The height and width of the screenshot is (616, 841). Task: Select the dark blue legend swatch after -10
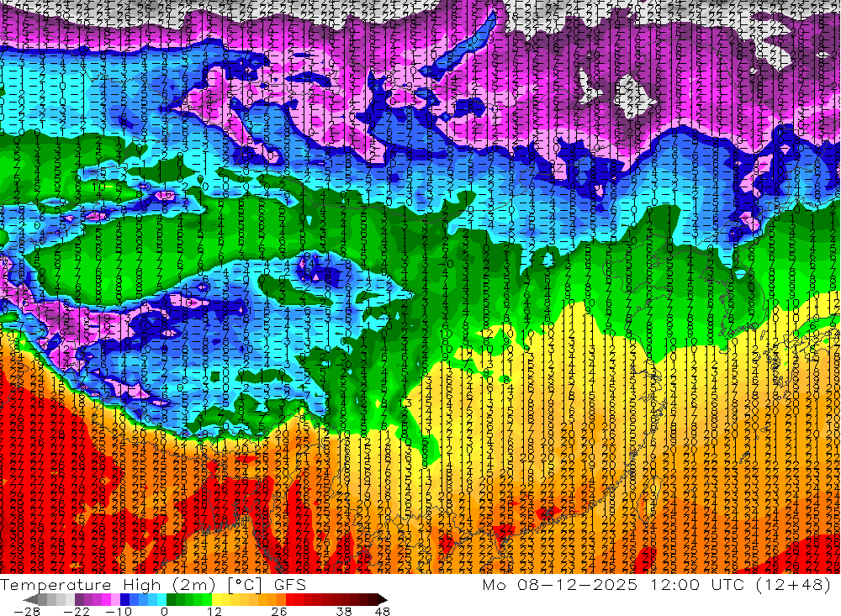(124, 599)
